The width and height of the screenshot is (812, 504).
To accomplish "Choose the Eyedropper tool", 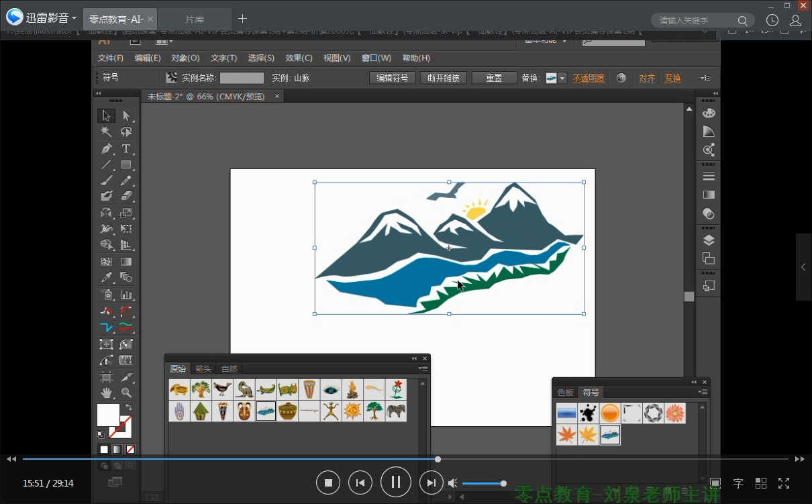I will (106, 278).
